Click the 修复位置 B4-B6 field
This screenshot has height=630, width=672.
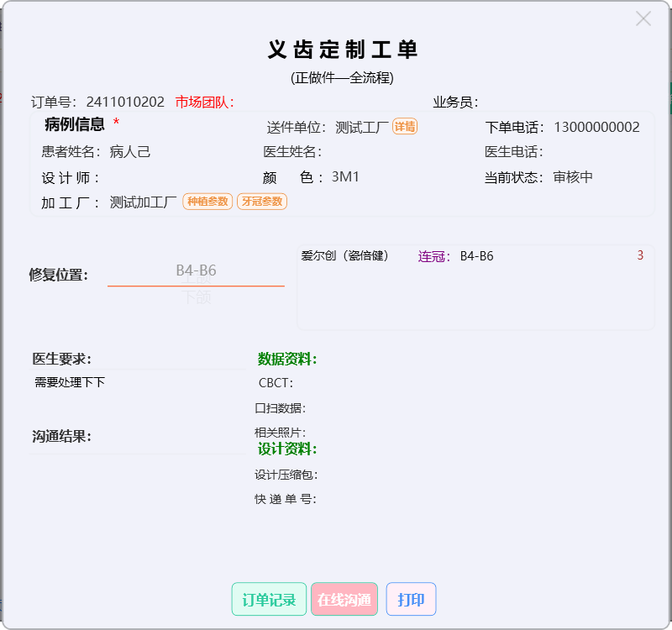point(196,270)
